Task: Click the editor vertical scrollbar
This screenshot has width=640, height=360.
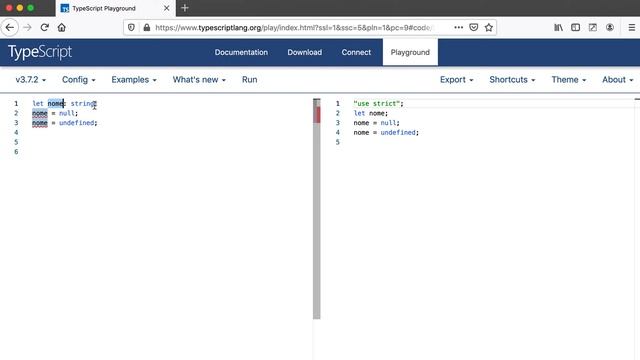Action: tap(317, 209)
